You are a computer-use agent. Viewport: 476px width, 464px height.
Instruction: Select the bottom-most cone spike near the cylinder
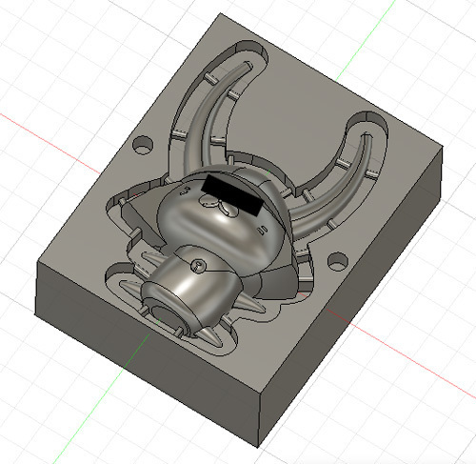210,337
